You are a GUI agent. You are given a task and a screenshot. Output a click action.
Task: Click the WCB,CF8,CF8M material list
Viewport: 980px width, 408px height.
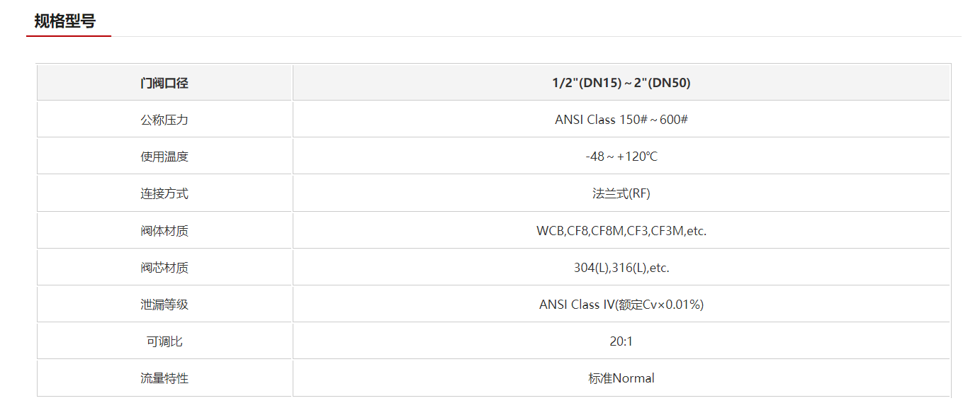coord(621,231)
